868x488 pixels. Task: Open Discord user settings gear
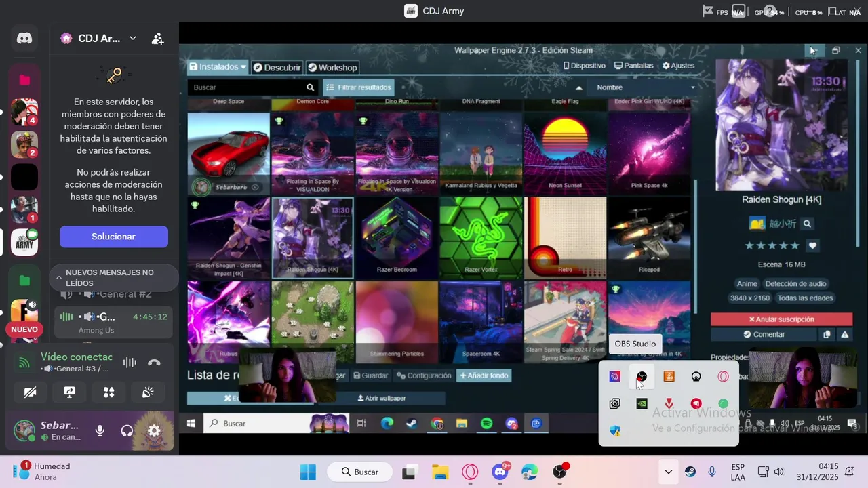click(x=154, y=430)
